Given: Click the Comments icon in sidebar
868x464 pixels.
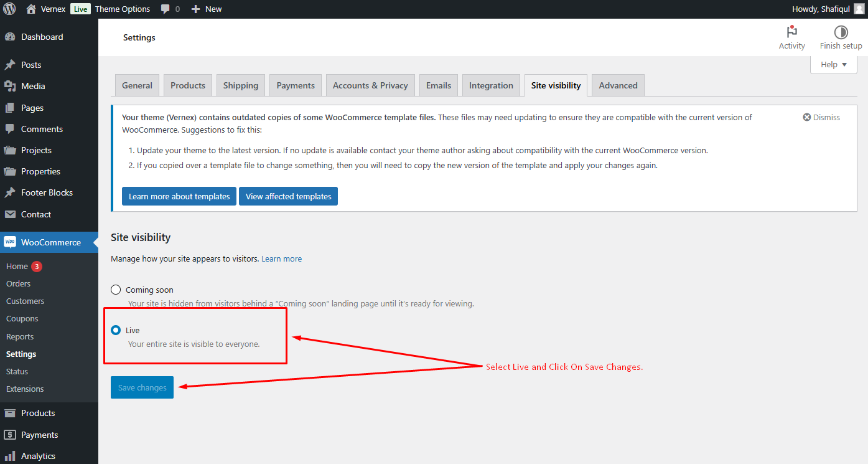Looking at the screenshot, I should click(10, 129).
